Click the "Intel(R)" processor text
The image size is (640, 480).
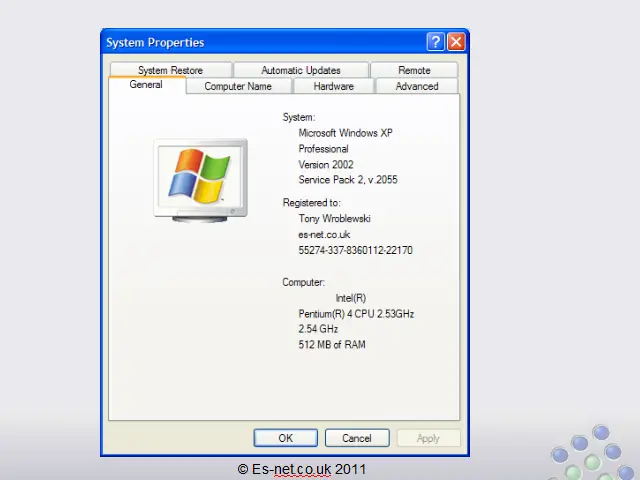coord(351,298)
